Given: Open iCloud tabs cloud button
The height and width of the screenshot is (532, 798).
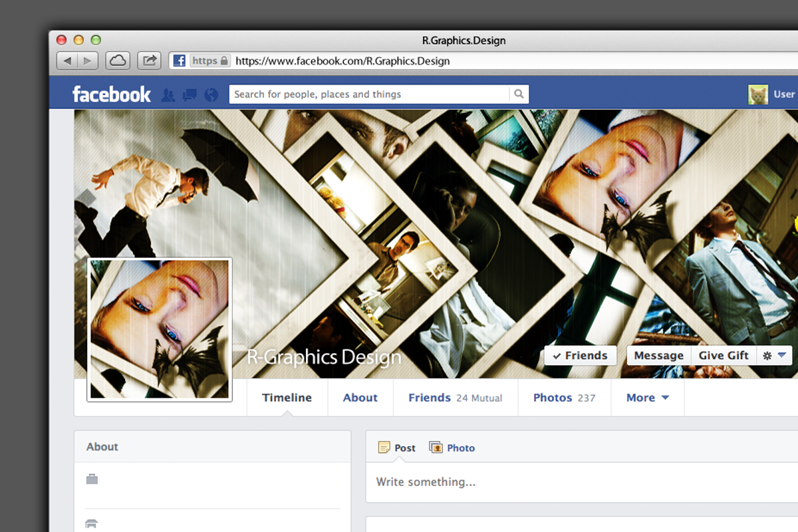Looking at the screenshot, I should point(118,61).
